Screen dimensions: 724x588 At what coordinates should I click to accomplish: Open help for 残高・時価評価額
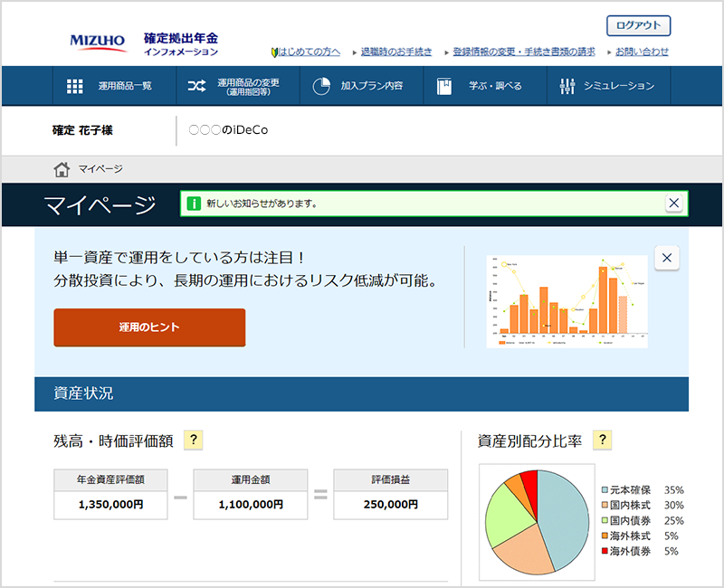(x=194, y=440)
